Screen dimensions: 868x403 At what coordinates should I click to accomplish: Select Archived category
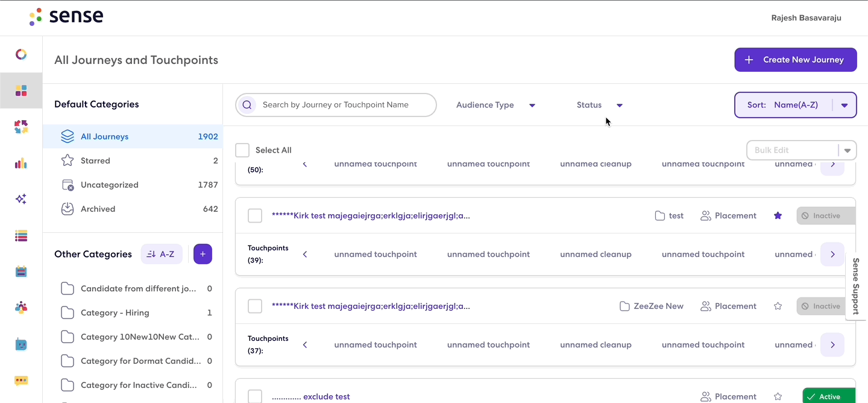(133, 209)
